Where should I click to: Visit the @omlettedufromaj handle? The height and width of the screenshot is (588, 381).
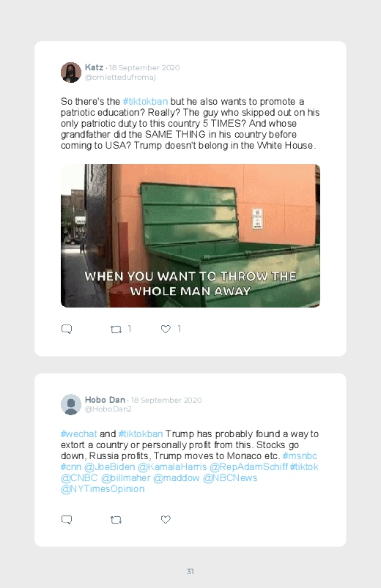120,77
